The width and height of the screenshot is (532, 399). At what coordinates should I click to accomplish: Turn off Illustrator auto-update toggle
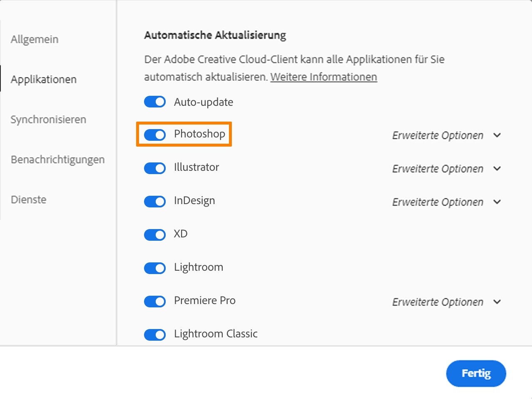pyautogui.click(x=155, y=168)
